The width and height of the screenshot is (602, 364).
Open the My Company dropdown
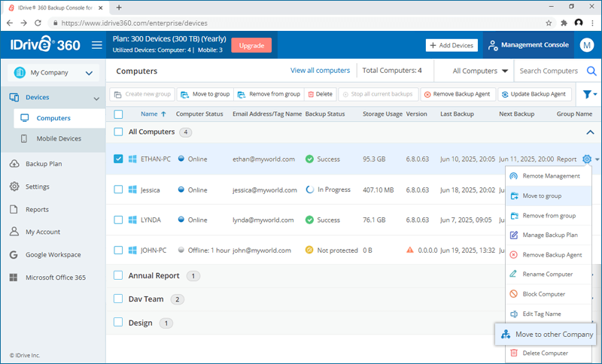pyautogui.click(x=53, y=72)
